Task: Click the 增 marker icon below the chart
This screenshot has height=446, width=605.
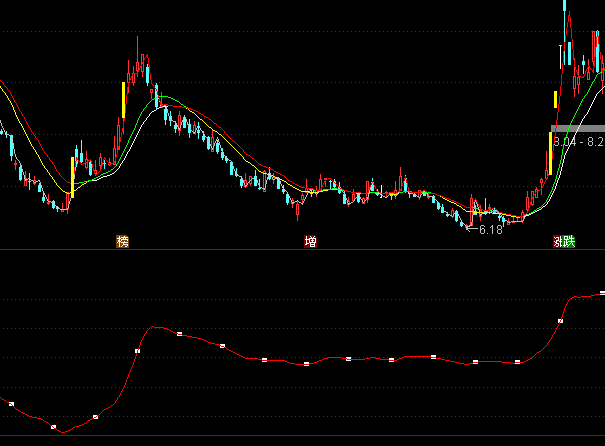Action: click(x=311, y=241)
